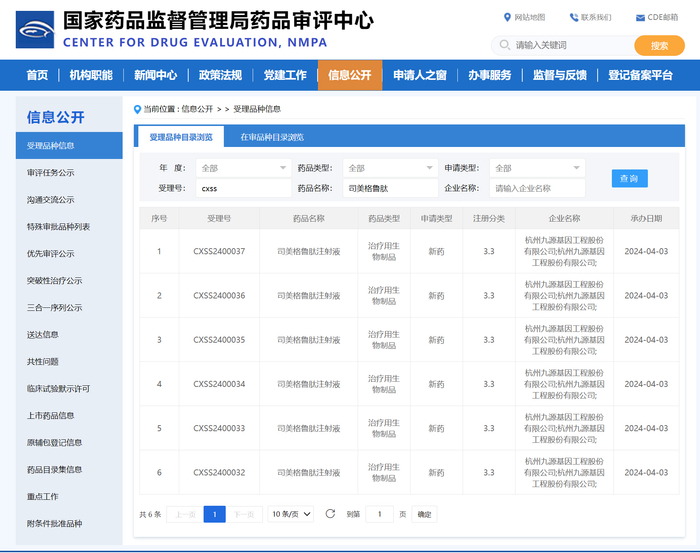700x553 pixels.
Task: Click the current location pin icon
Action: (x=138, y=109)
